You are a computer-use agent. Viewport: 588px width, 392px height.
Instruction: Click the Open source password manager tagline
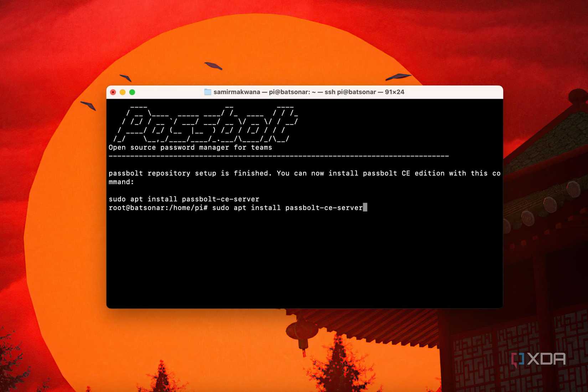click(190, 147)
